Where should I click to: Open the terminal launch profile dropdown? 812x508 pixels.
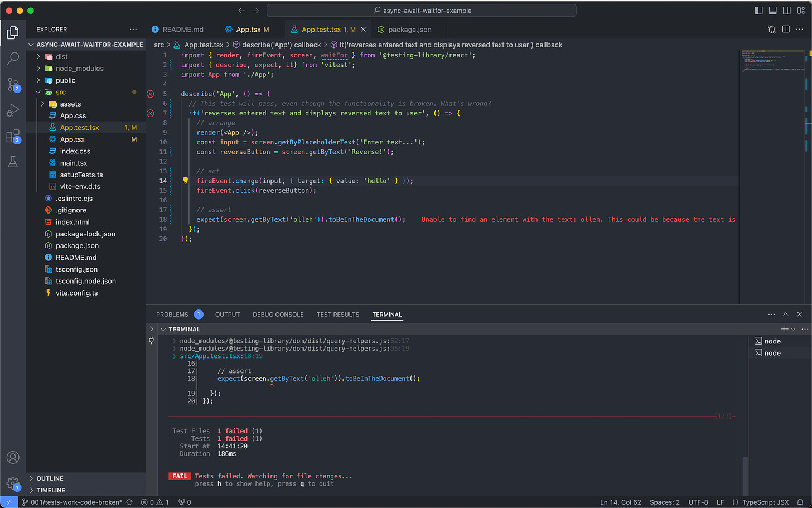(x=793, y=329)
